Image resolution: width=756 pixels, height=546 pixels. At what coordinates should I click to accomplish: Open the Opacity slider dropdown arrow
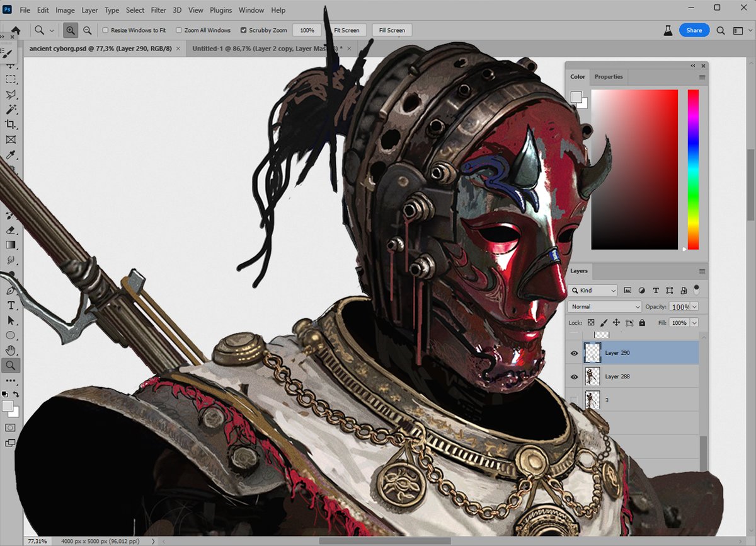click(x=694, y=307)
